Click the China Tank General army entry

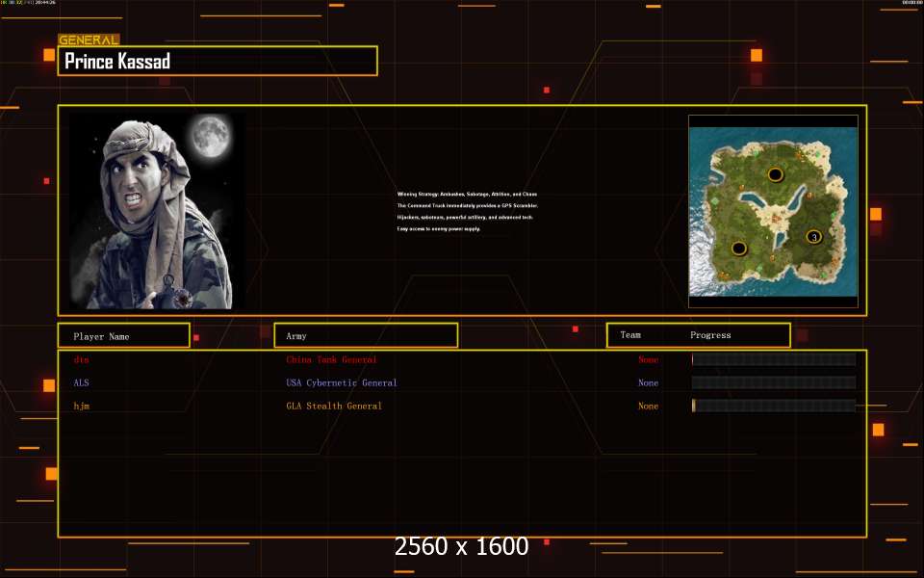pos(331,359)
